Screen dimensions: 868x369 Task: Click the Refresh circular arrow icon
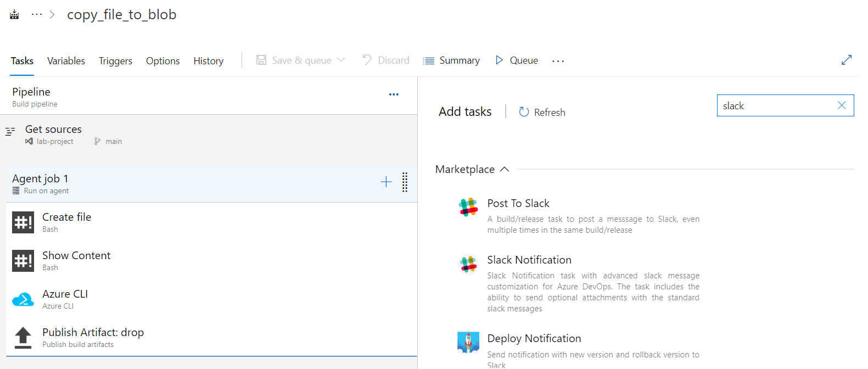click(524, 111)
